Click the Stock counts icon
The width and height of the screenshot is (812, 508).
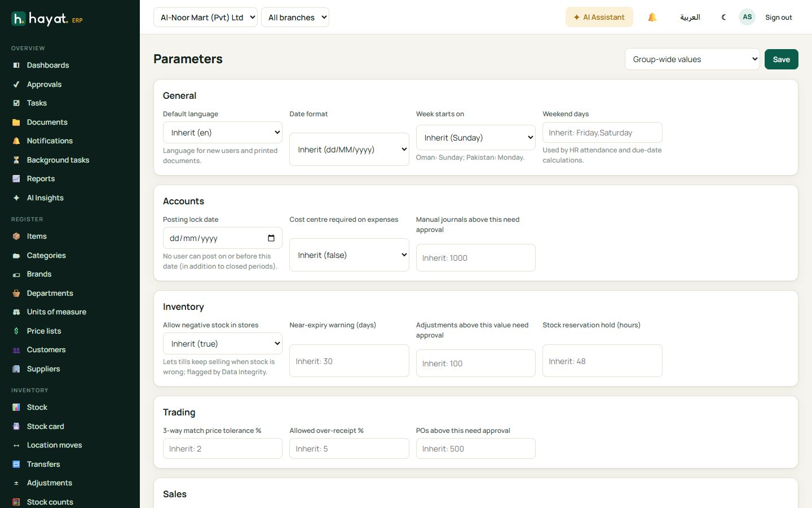[x=16, y=502]
